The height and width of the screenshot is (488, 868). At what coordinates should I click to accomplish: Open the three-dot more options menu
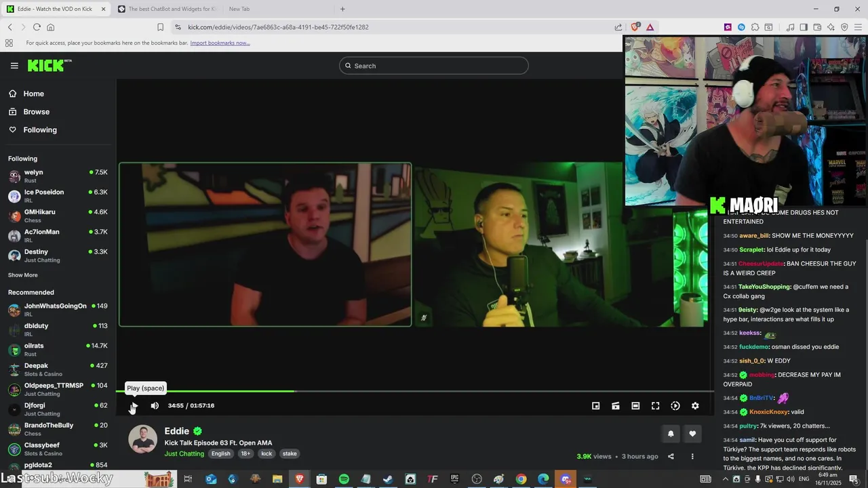pyautogui.click(x=692, y=456)
